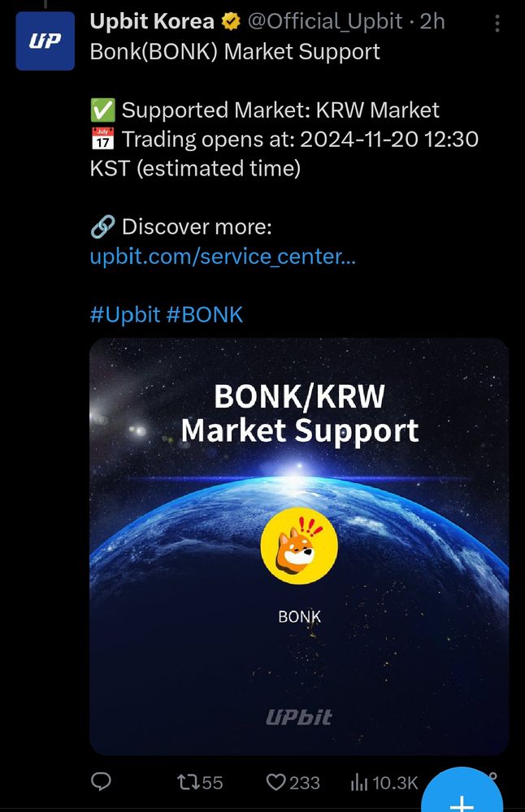Click the July 17 calendar emoji

point(102,139)
